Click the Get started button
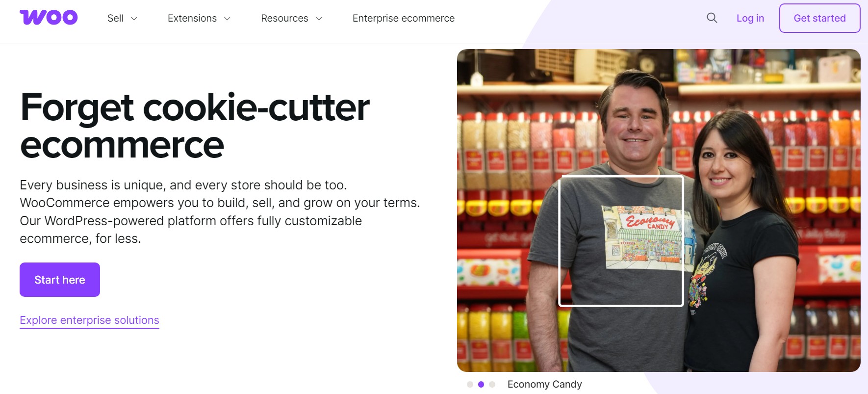Viewport: 868px width, 394px height. (x=819, y=18)
